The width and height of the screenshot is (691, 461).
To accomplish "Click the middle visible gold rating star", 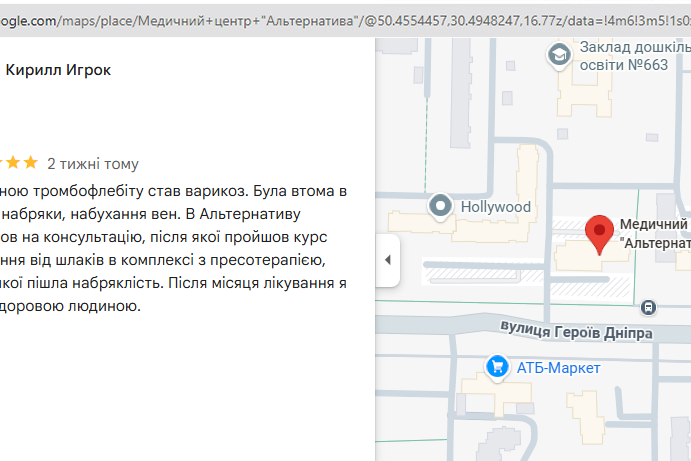I will [14, 163].
